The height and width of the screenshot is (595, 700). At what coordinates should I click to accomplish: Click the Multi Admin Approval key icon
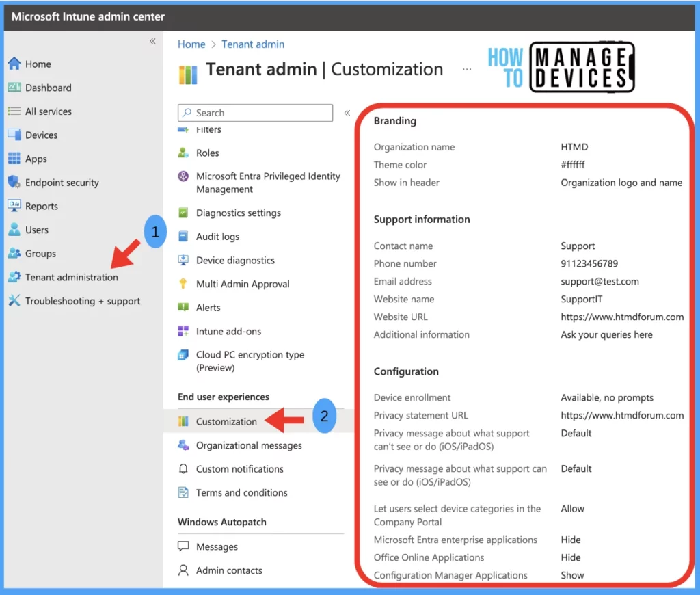pos(183,284)
